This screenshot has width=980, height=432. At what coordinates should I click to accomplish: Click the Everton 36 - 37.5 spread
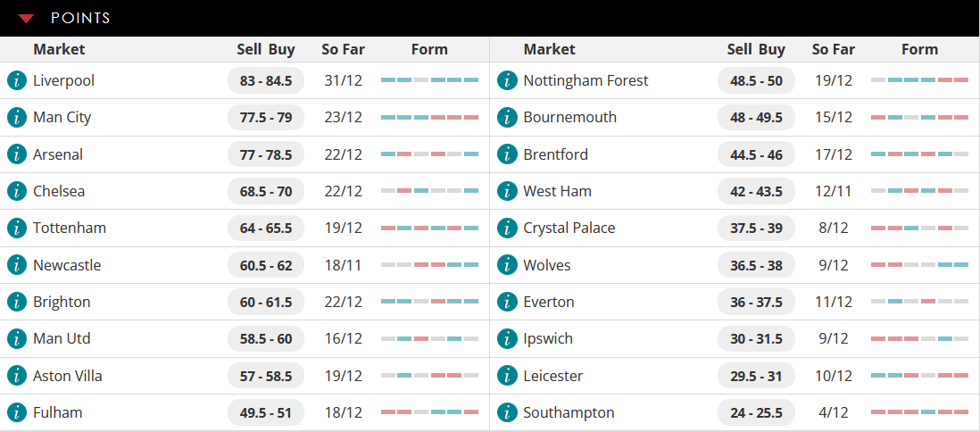(756, 302)
